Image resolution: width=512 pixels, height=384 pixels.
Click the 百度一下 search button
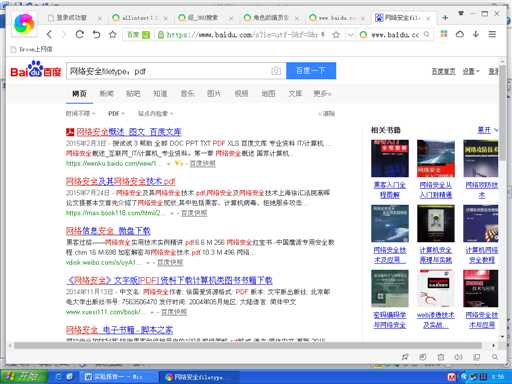click(311, 71)
